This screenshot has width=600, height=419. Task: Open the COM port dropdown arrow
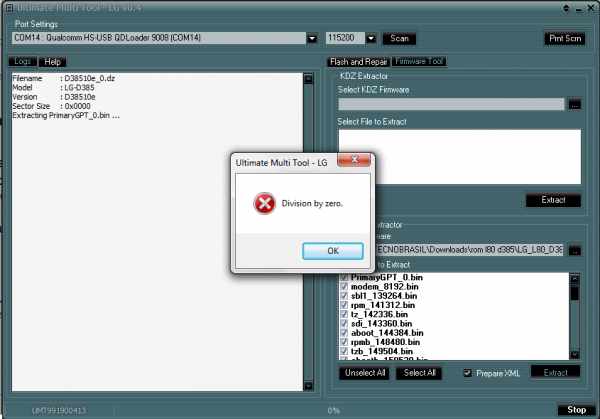pos(312,38)
